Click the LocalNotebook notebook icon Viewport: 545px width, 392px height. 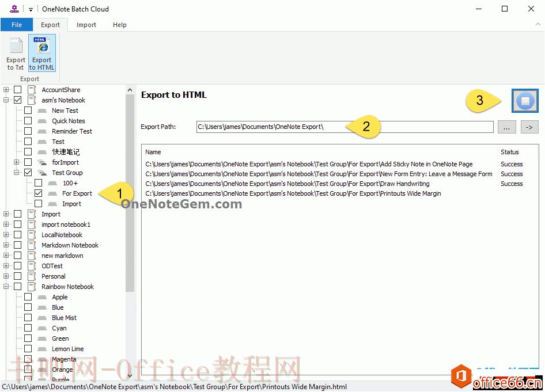tap(32, 235)
